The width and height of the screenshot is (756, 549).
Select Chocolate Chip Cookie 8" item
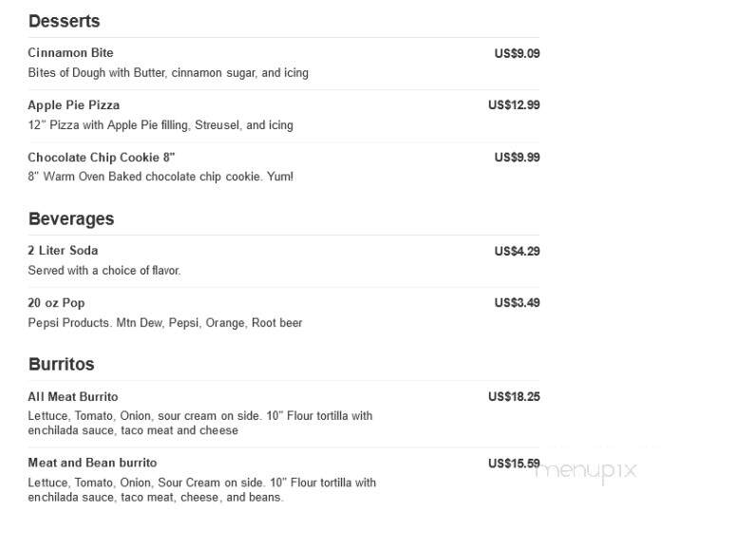click(x=102, y=157)
